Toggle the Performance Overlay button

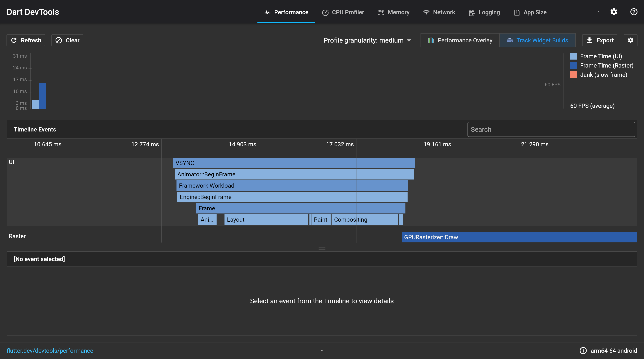460,40
